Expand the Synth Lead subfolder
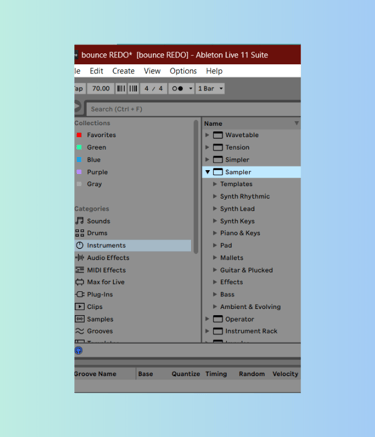 [215, 209]
